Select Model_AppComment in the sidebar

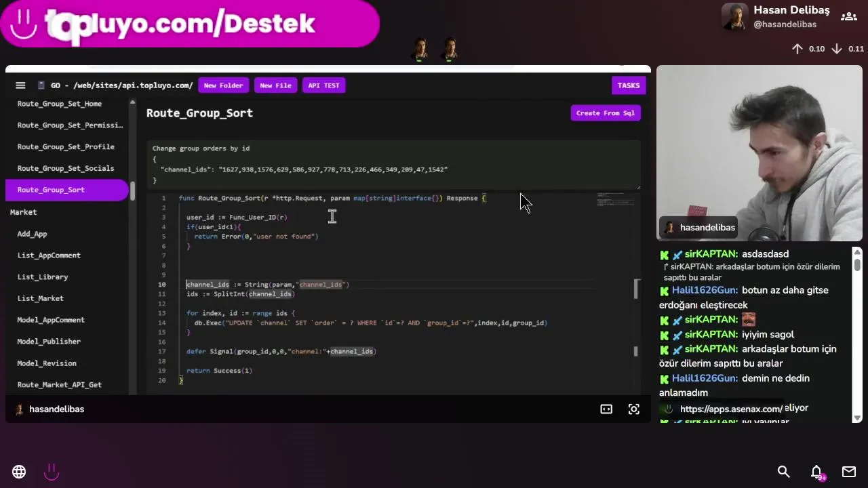[x=51, y=320]
